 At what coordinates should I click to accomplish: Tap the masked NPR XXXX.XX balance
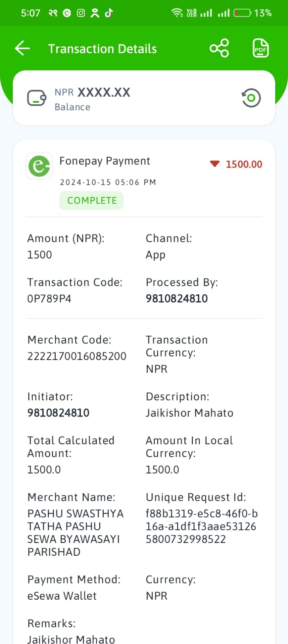pos(92,92)
